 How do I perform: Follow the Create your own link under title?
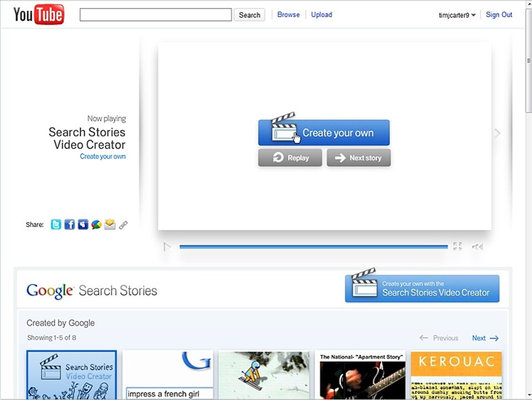pos(103,157)
